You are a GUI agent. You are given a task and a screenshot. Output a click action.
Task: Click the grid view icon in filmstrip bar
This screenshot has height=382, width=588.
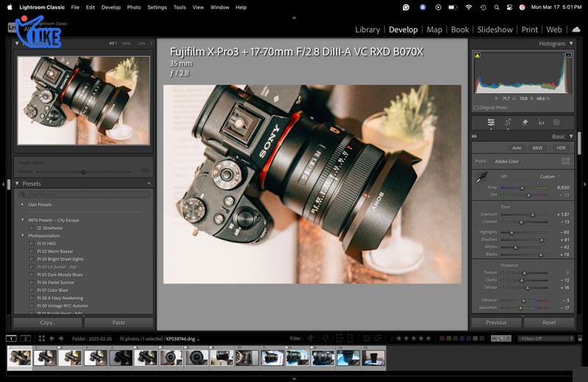[41, 339]
